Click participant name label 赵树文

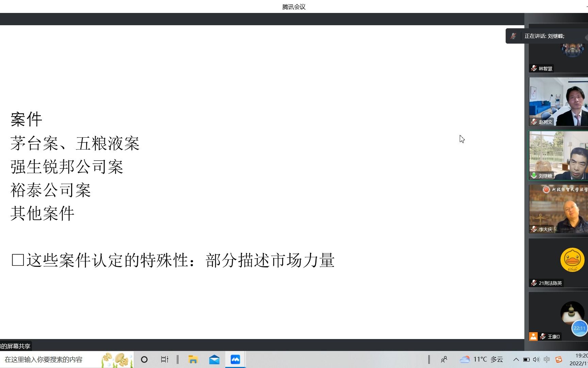545,122
